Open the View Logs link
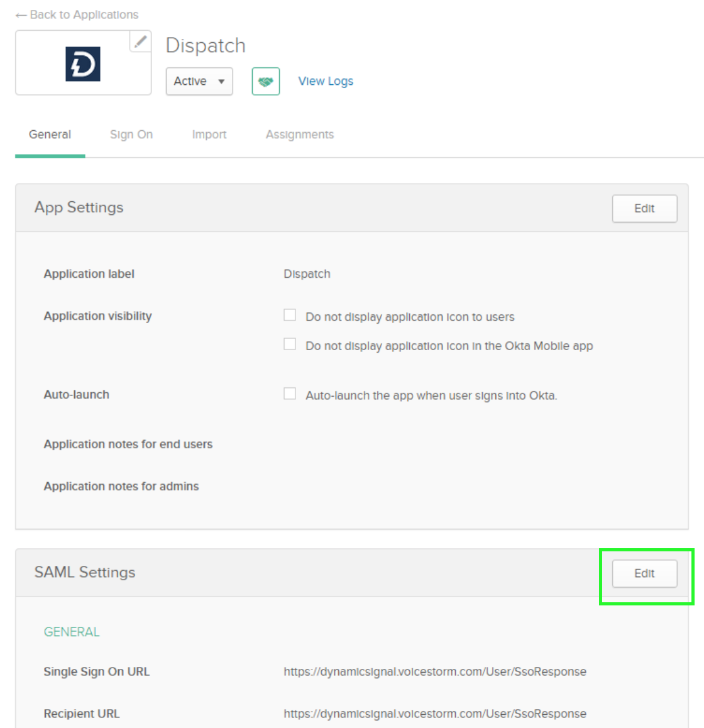Viewport: 704px width, 728px height. pyautogui.click(x=326, y=81)
